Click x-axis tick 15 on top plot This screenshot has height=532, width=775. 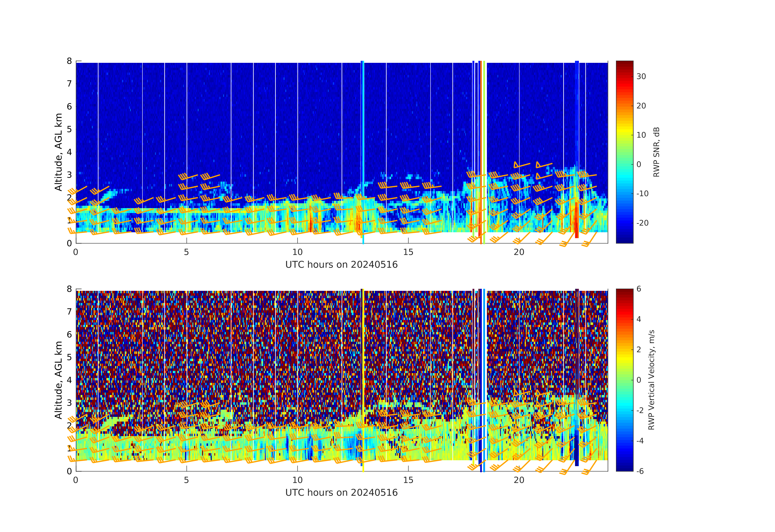pos(408,252)
